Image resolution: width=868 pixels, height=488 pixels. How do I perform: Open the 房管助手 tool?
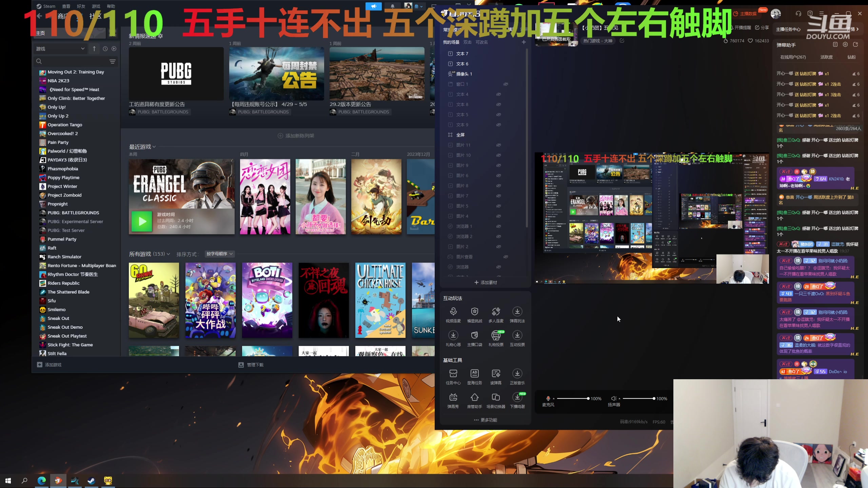click(x=474, y=397)
